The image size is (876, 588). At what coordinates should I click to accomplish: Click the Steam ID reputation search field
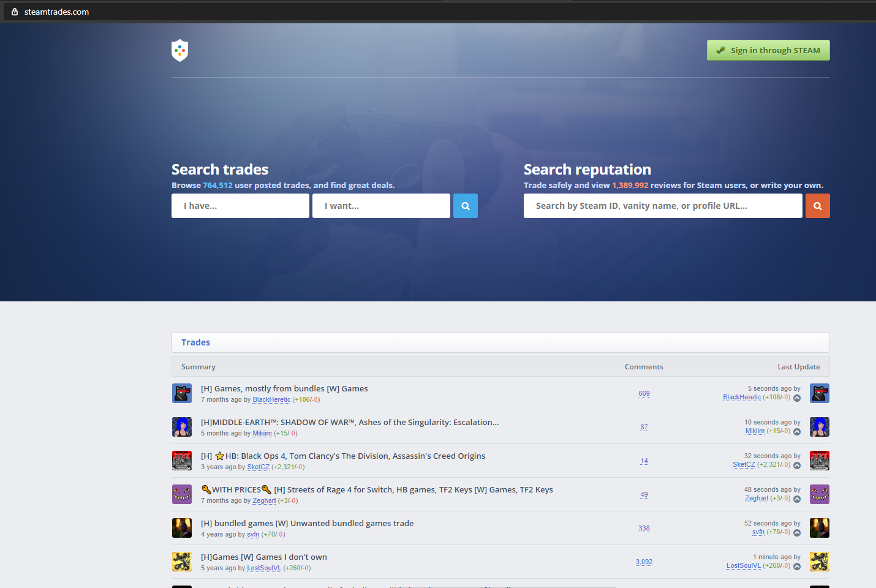[x=663, y=206]
